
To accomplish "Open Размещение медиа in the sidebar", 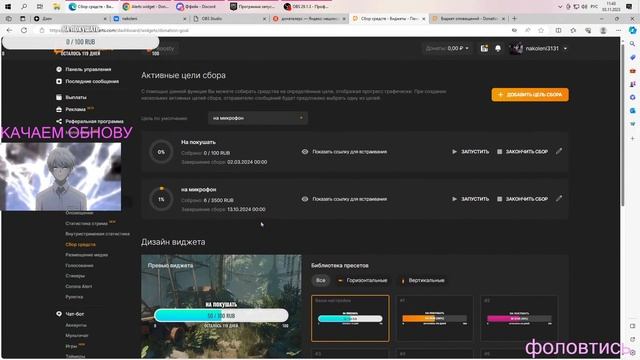I will pyautogui.click(x=87, y=255).
